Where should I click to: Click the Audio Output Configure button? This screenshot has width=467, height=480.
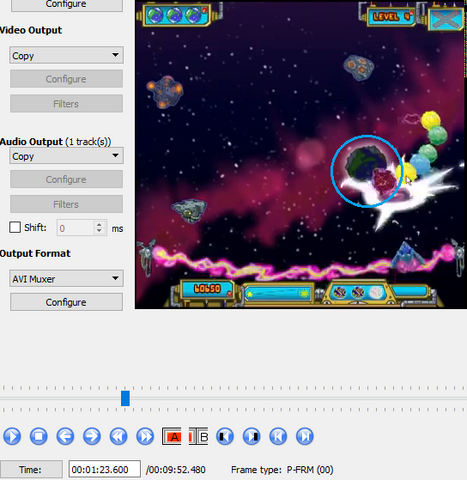coord(66,179)
